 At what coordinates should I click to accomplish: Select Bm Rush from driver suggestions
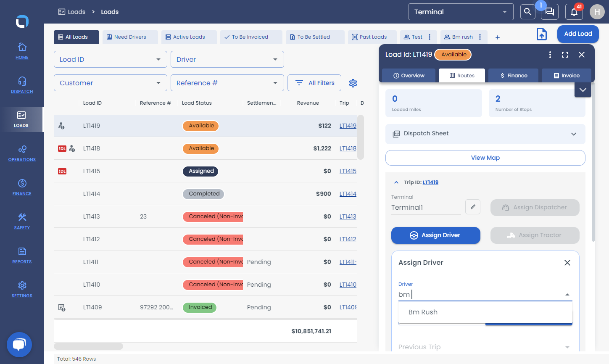tap(485, 312)
